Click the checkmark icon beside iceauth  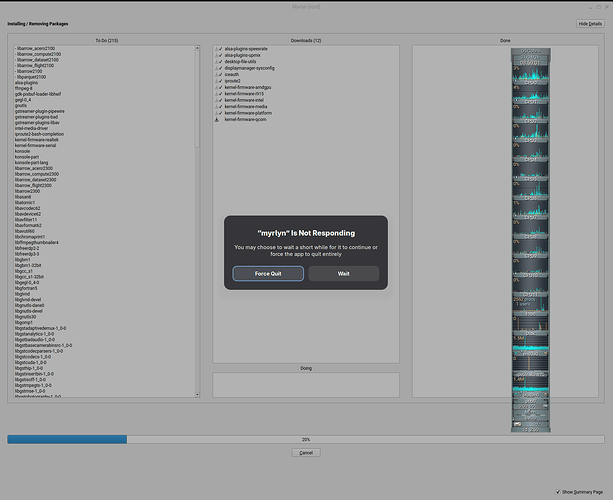(220, 75)
